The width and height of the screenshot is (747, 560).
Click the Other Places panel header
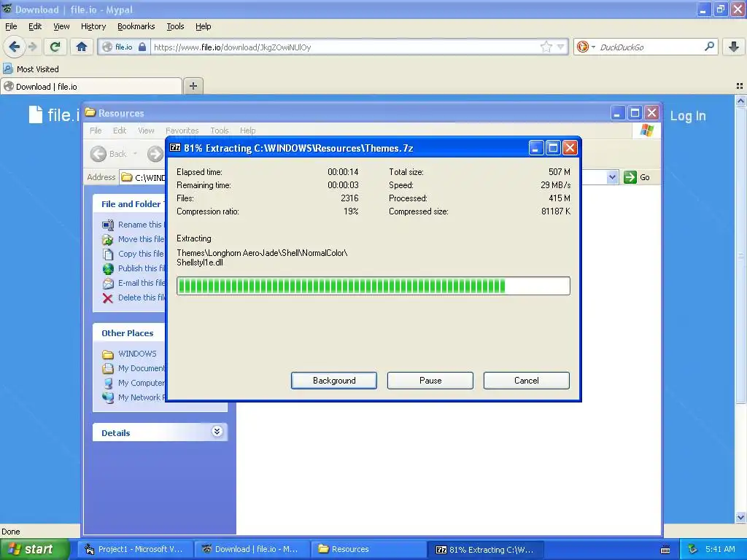[128, 333]
